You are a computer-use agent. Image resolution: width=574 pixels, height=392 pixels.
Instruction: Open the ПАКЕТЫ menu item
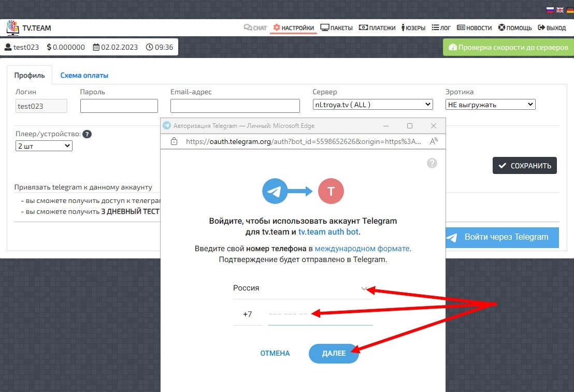click(336, 28)
